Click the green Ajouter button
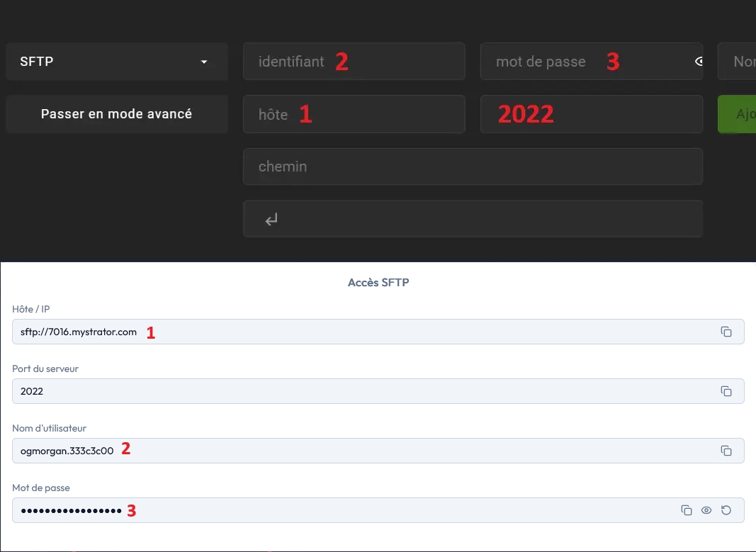Viewport: 756px width, 552px height. 738,114
